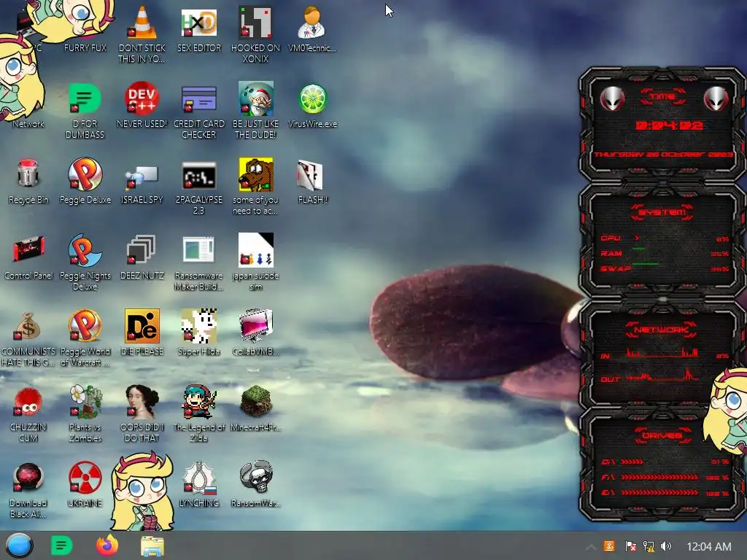Screen dimensions: 747x560
Task: Open the VLC cone DONT STICK THIS icon
Action: tap(142, 34)
